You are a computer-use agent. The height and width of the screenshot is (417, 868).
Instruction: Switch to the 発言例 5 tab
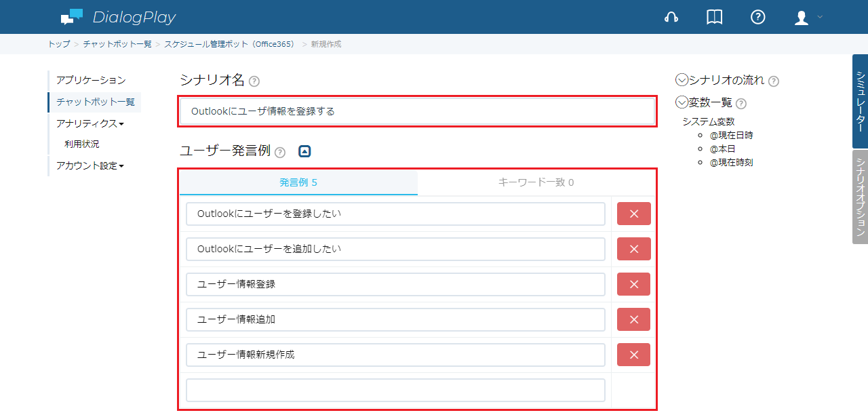tap(298, 182)
